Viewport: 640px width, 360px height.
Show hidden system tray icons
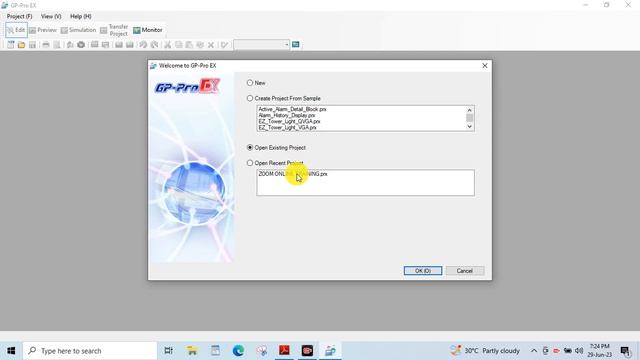(534, 351)
